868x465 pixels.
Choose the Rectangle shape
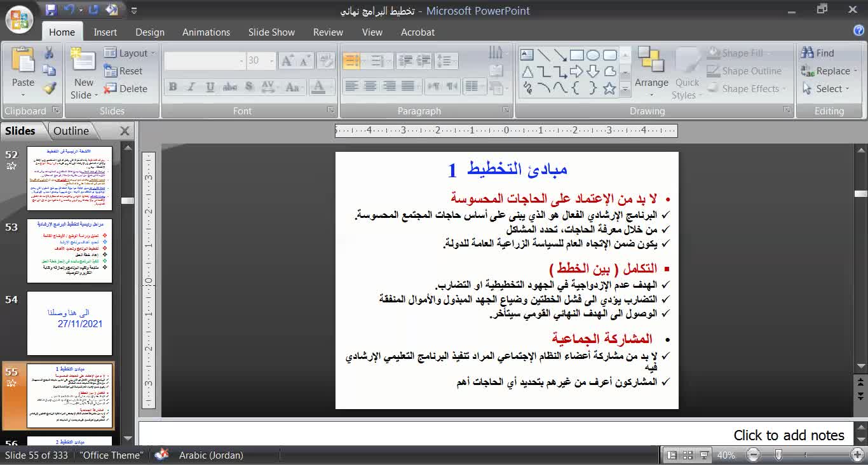click(576, 55)
